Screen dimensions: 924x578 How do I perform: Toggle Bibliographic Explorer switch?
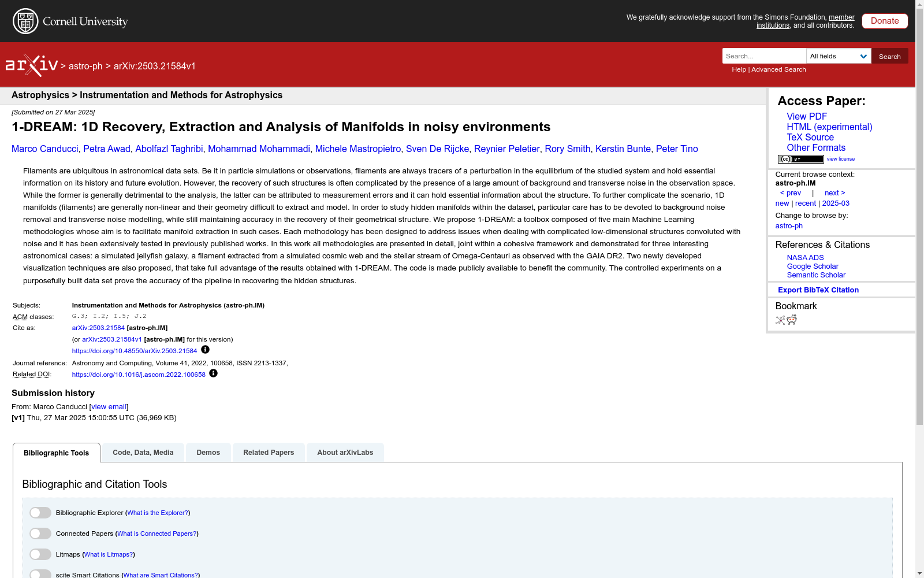40,513
